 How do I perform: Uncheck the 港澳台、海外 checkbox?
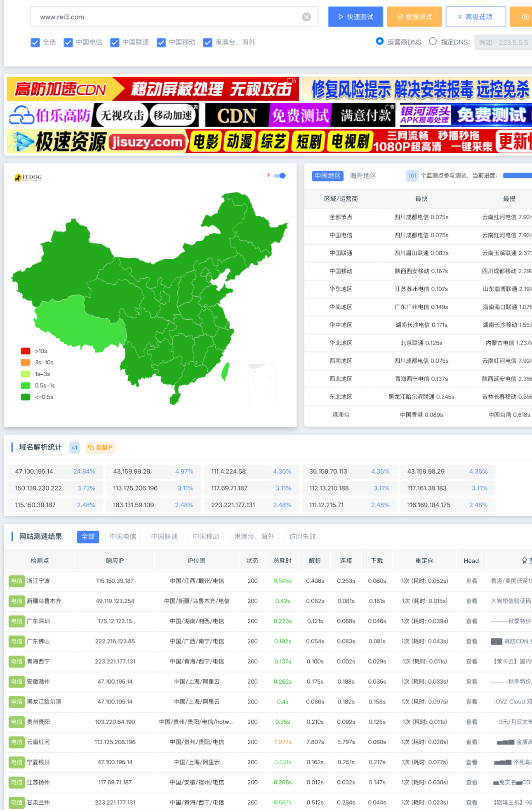coord(208,42)
